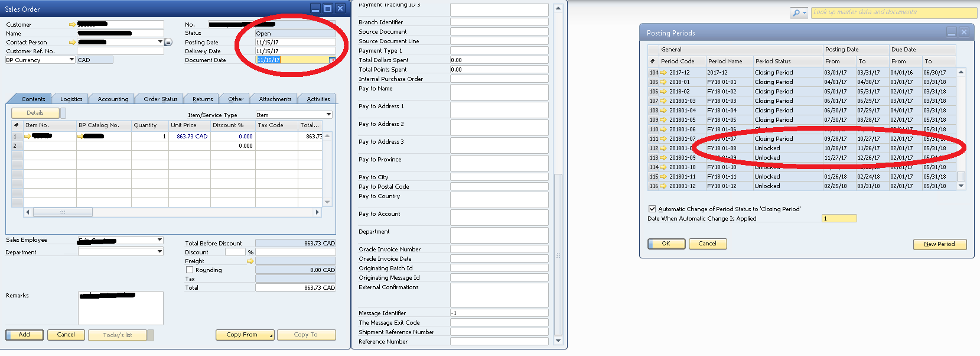
Task: Enable the Rounding checkbox
Action: (x=190, y=270)
